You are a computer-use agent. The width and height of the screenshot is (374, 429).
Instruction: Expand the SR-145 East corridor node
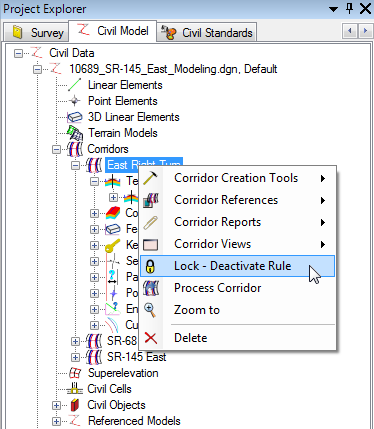tap(76, 357)
